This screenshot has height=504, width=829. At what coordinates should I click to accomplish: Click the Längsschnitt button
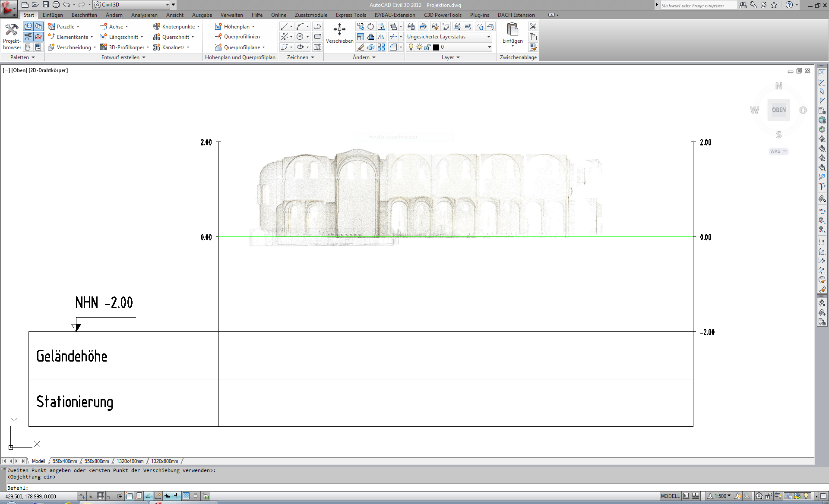[x=121, y=37]
